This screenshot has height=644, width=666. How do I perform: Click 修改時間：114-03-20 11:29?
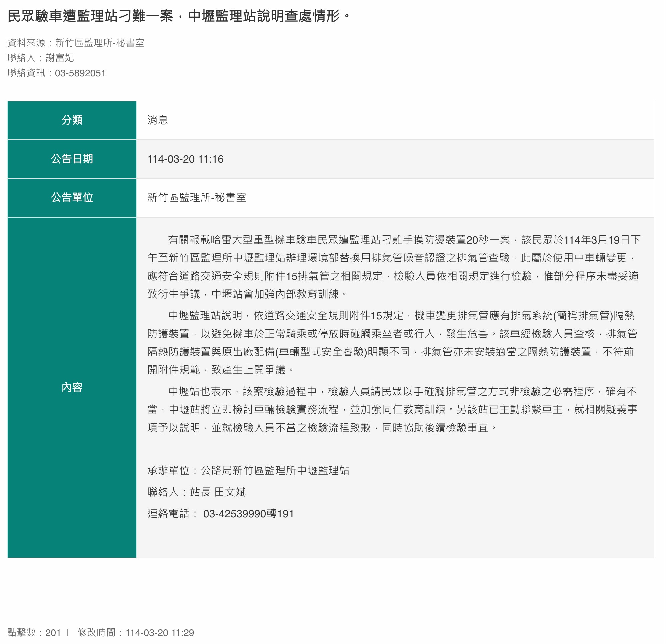point(136,632)
